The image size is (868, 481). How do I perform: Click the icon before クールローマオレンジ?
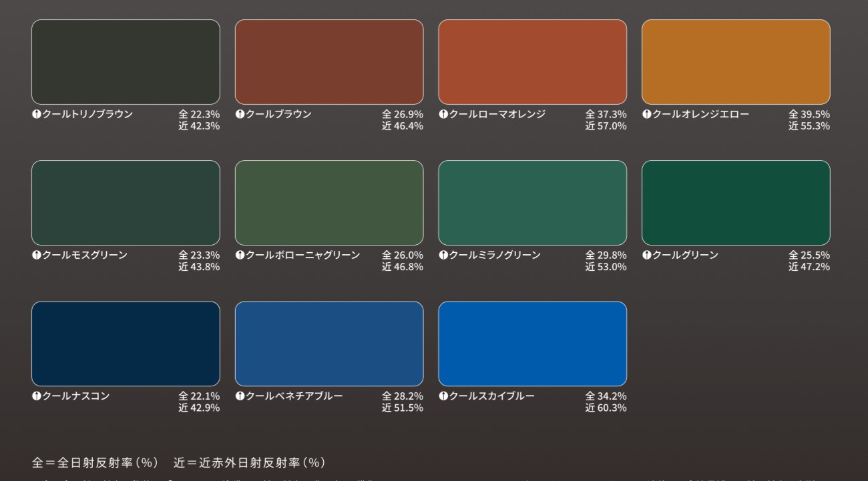click(443, 115)
